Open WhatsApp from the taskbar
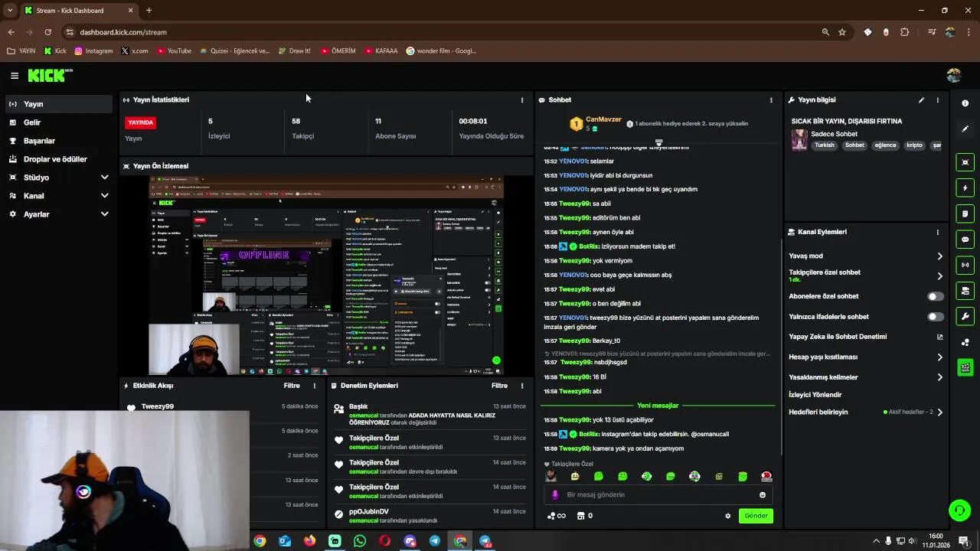The height and width of the screenshot is (551, 980). click(x=360, y=541)
